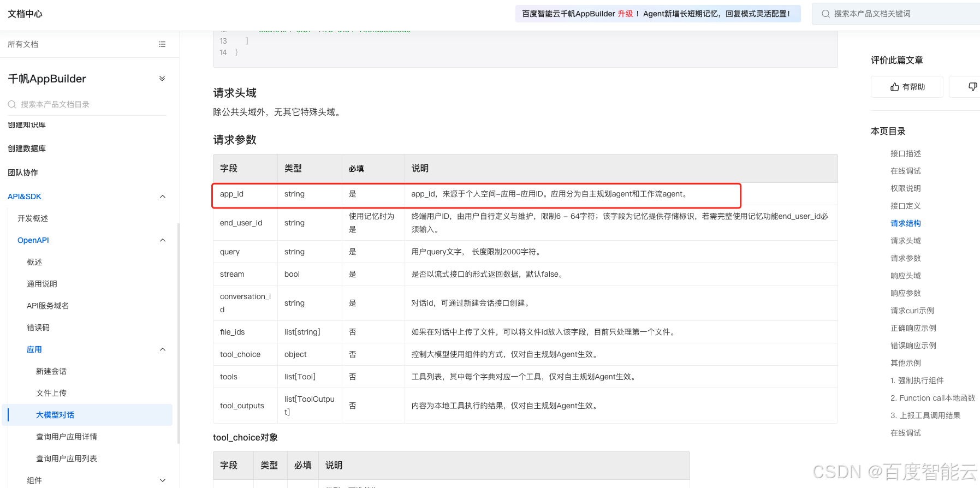This screenshot has width=980, height=488.
Task: Click the list icon beside 所有文档
Action: tap(162, 44)
